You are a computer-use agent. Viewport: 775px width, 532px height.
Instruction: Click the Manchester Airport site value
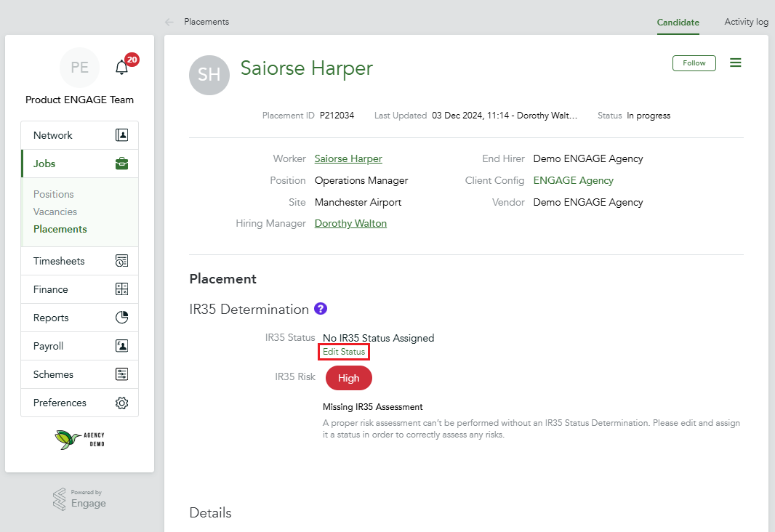(x=358, y=202)
